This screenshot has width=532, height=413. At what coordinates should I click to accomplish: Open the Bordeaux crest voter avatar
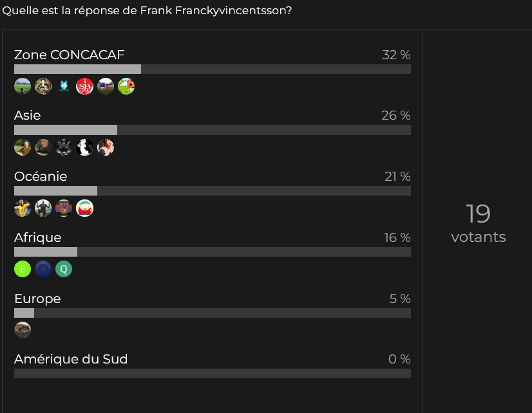click(x=106, y=86)
